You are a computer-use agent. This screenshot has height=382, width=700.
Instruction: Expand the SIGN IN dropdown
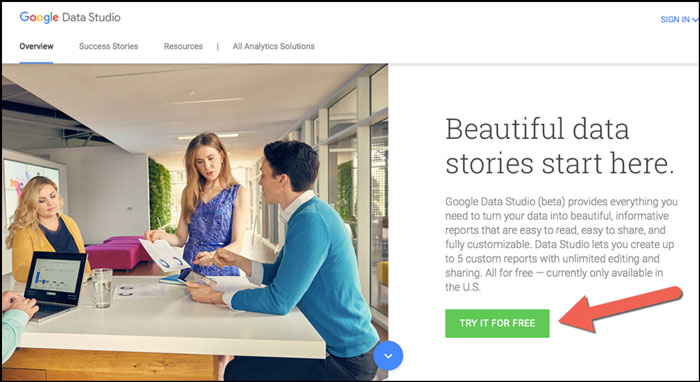679,20
